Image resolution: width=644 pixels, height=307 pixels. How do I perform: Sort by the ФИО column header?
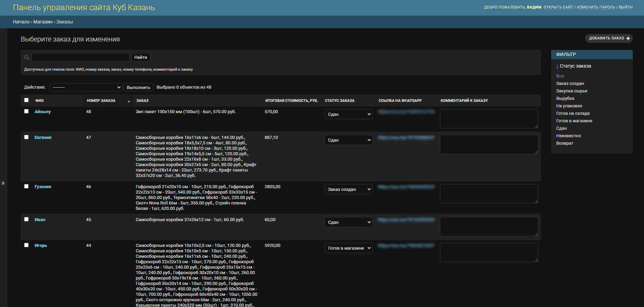39,101
